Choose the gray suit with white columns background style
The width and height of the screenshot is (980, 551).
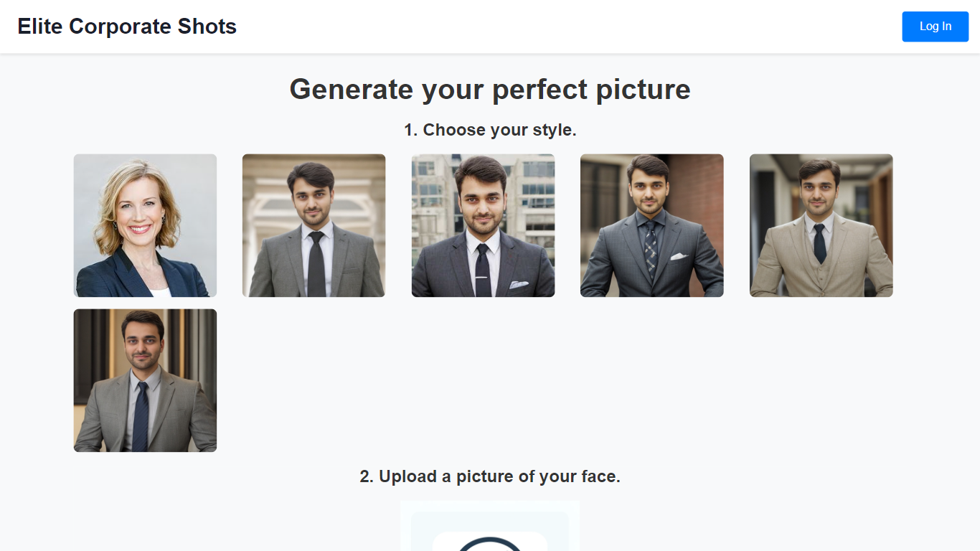pyautogui.click(x=314, y=225)
